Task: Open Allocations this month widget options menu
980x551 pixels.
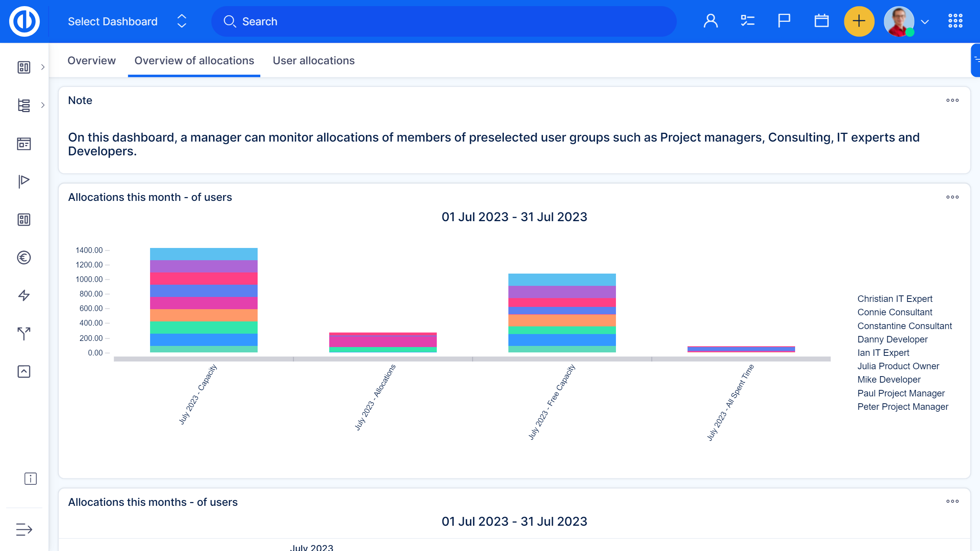Action: [952, 197]
